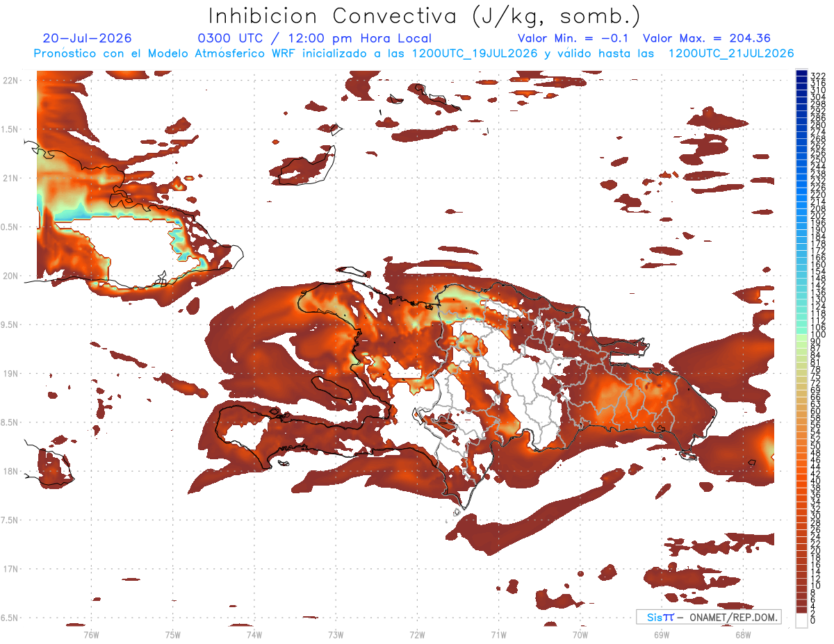
Task: Click the "60" value on the color scale
Action: 816,411
